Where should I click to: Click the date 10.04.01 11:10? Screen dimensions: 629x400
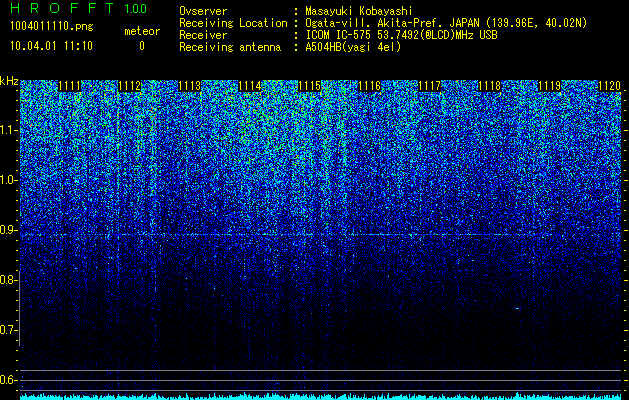(51, 46)
